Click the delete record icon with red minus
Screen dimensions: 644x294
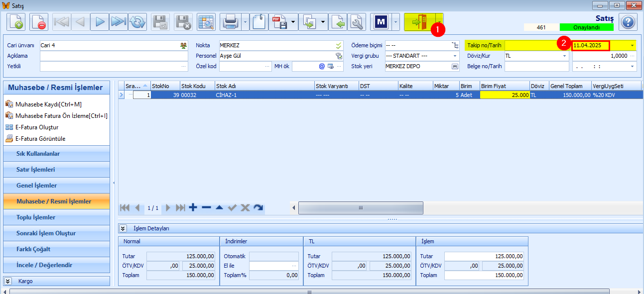39,22
